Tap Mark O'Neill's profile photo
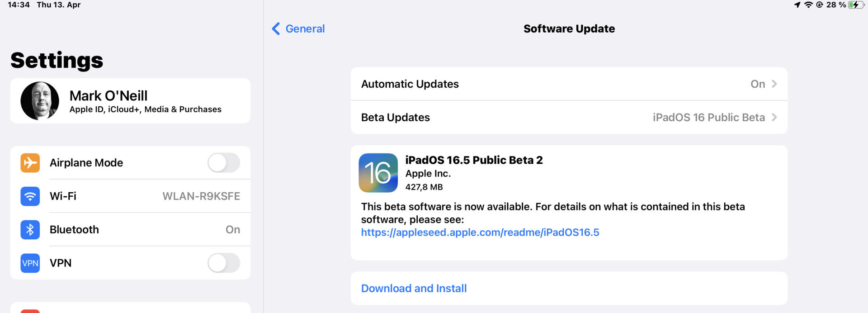The width and height of the screenshot is (868, 313). click(x=40, y=101)
